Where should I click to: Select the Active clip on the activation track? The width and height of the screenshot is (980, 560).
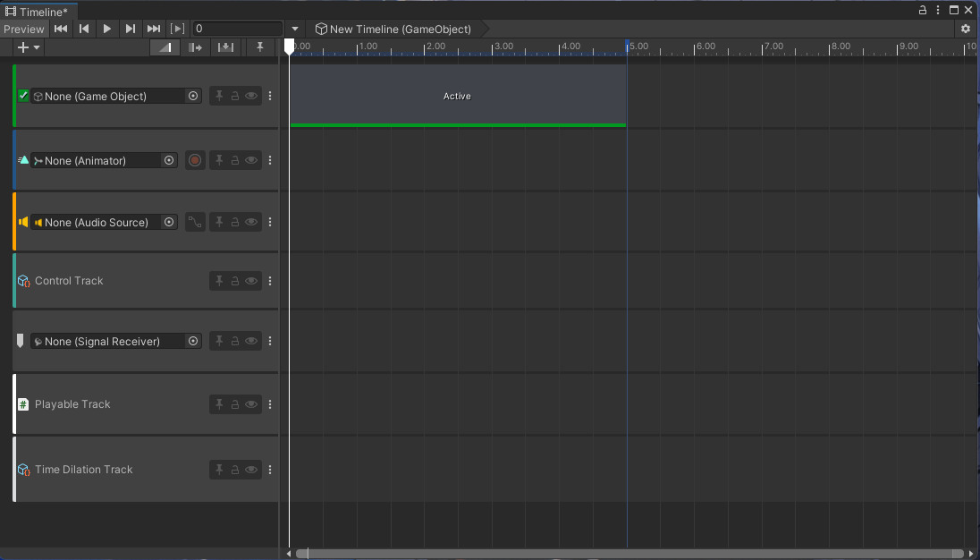457,96
